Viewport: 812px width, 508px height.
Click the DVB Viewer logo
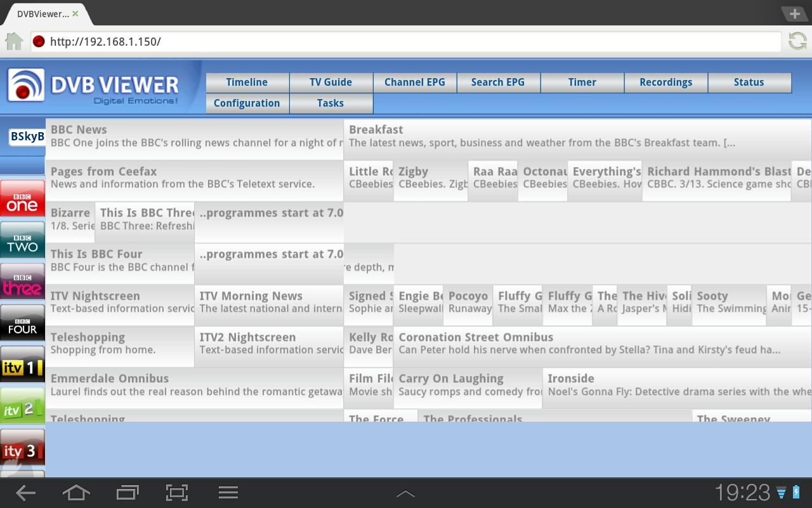[93, 86]
